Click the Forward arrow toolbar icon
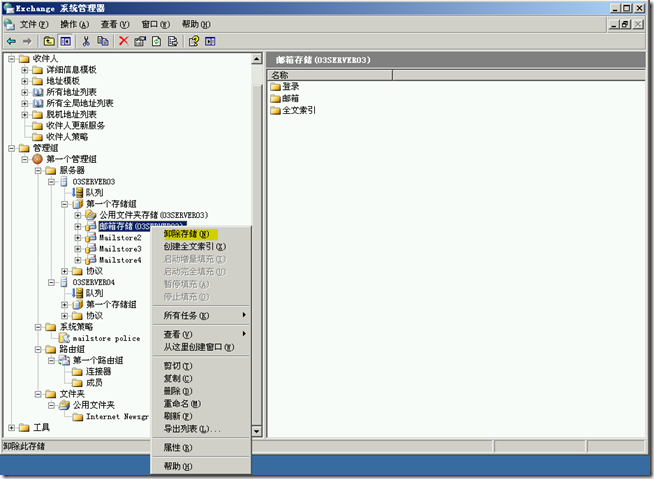 coord(27,41)
